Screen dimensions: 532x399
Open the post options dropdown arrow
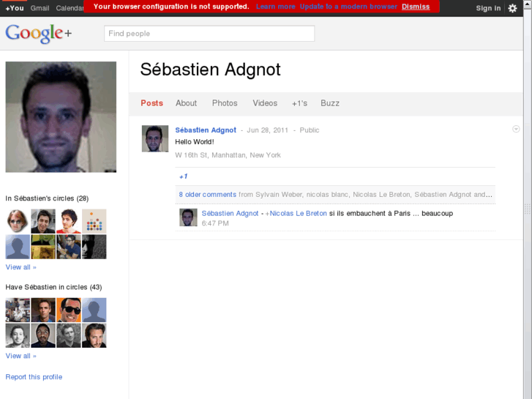[516, 129]
